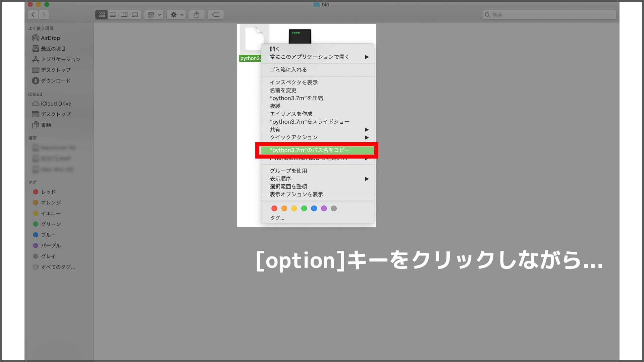644x362 pixels.
Task: Click the bin folder title
Action: 321,5
